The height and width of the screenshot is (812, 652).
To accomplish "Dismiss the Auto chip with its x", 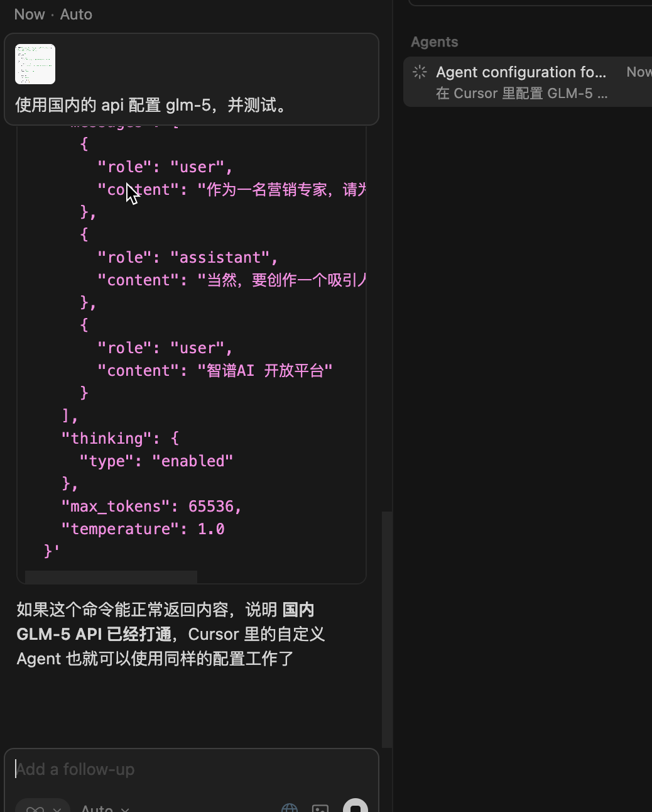I will point(124,809).
